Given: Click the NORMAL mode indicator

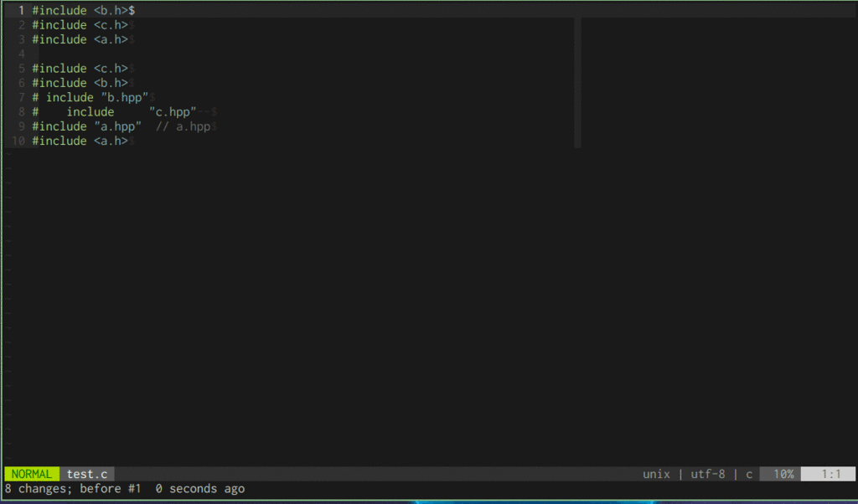Looking at the screenshot, I should tap(31, 473).
